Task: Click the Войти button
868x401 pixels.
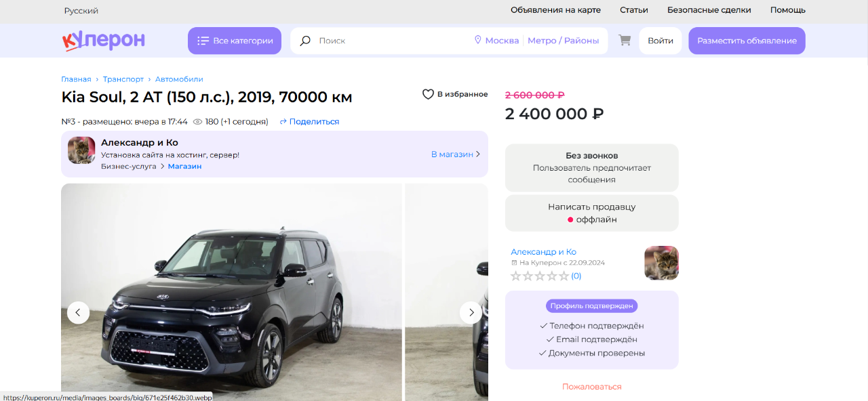Action: click(660, 41)
